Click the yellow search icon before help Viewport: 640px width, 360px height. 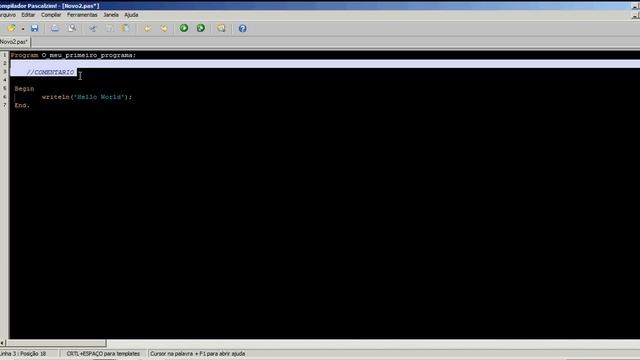(x=221, y=28)
